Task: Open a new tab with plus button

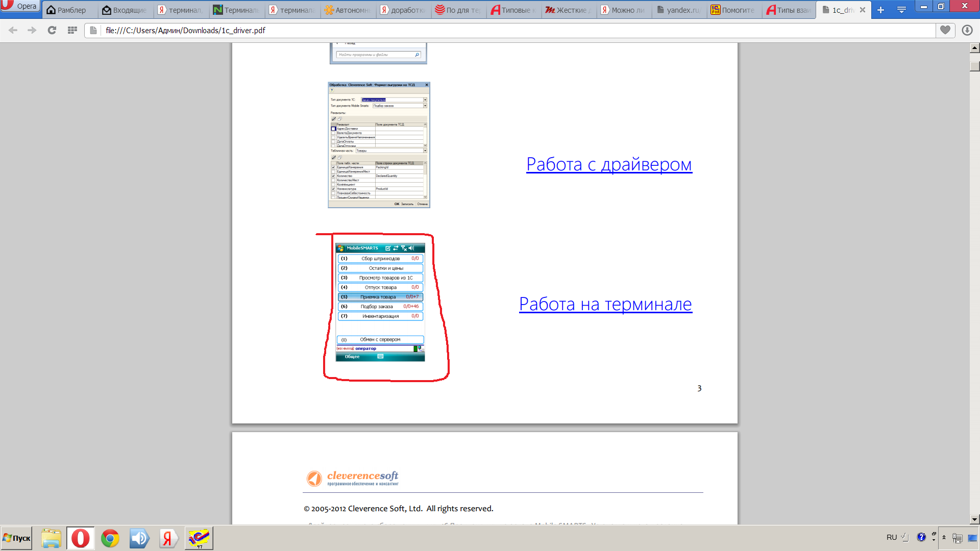Action: [x=880, y=10]
